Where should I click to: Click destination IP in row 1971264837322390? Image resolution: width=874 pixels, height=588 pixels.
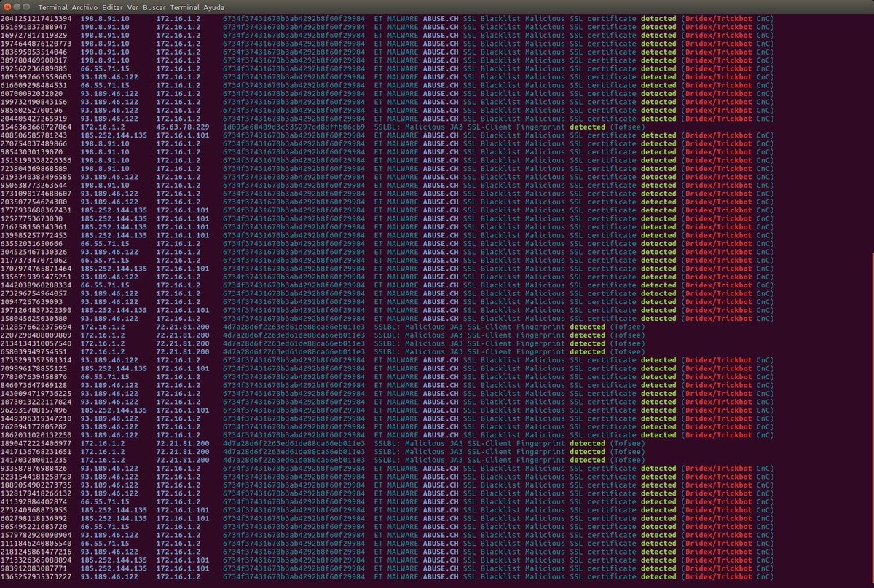[183, 310]
